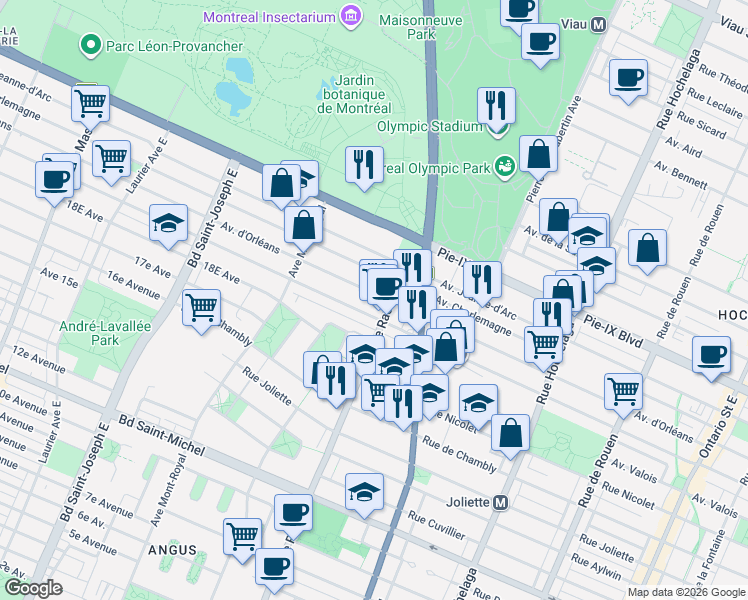Select shopping bag marker on Pierre-de-Coubertin Ave
The image size is (748, 600).
coord(539,153)
